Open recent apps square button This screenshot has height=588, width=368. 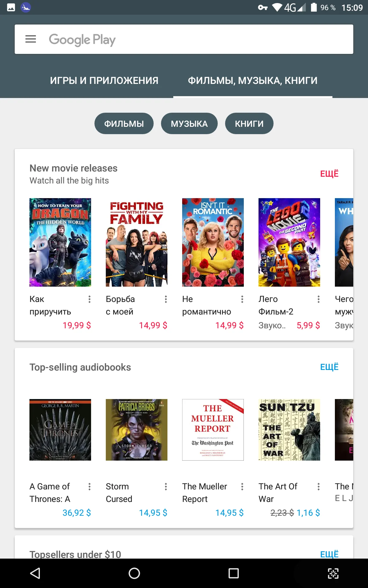234,573
